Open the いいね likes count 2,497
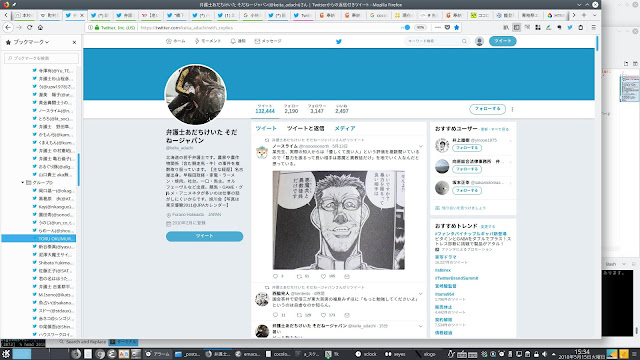 (342, 109)
